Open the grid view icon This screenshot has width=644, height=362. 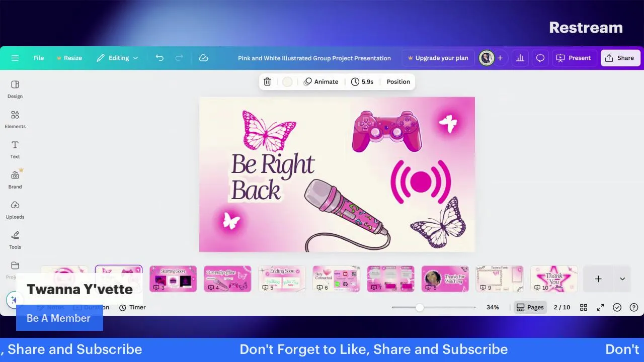pos(584,307)
